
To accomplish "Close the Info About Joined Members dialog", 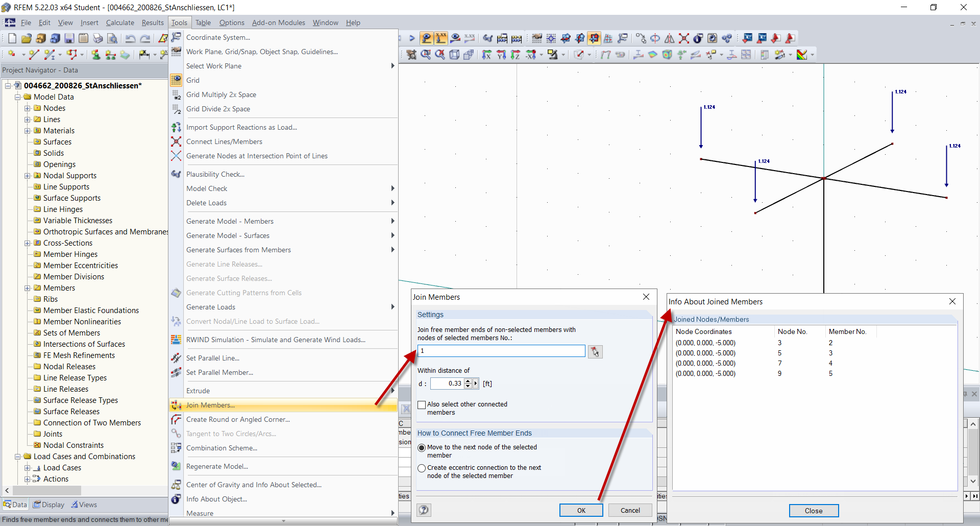I will 952,301.
